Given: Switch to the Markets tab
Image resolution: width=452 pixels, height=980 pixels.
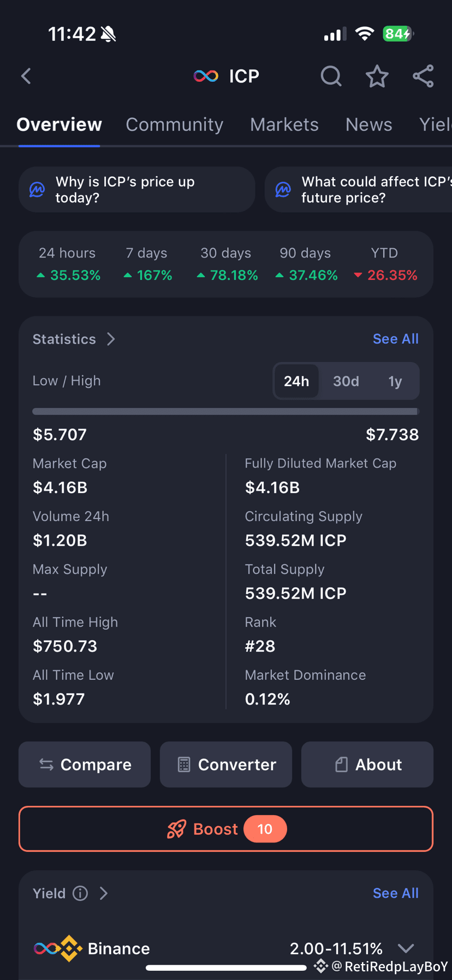Looking at the screenshot, I should click(x=284, y=124).
